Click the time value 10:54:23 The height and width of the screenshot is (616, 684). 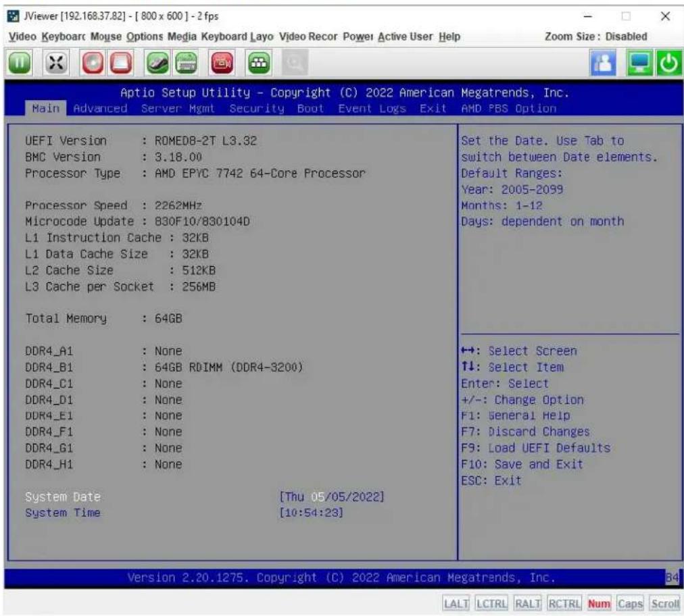tap(312, 513)
